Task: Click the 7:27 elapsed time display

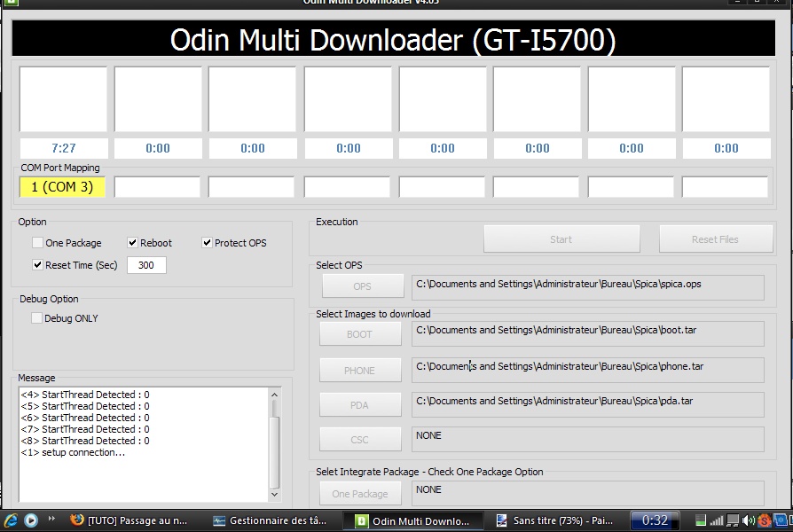Action: [64, 148]
